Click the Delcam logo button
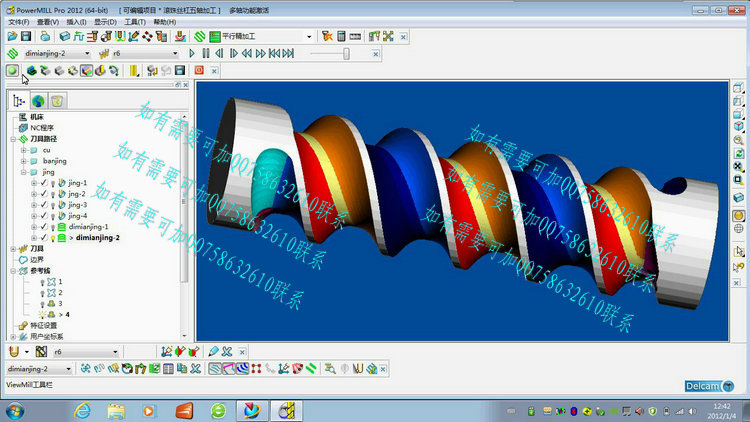The image size is (750, 422). (x=709, y=386)
